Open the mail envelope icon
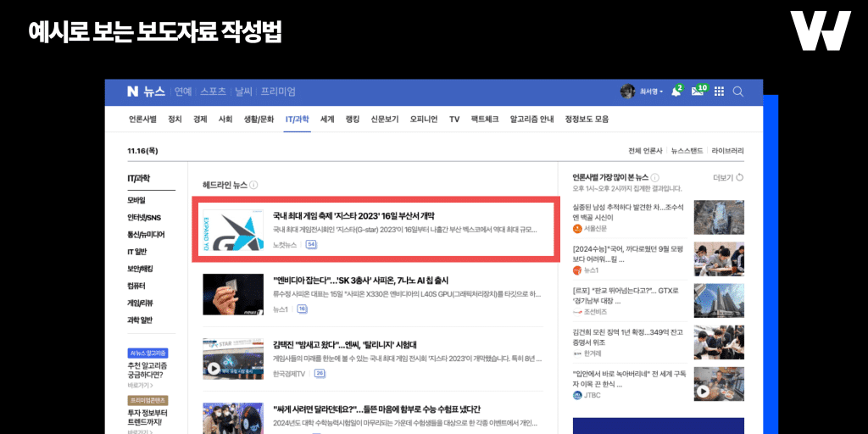This screenshot has width=868, height=434. tap(697, 92)
